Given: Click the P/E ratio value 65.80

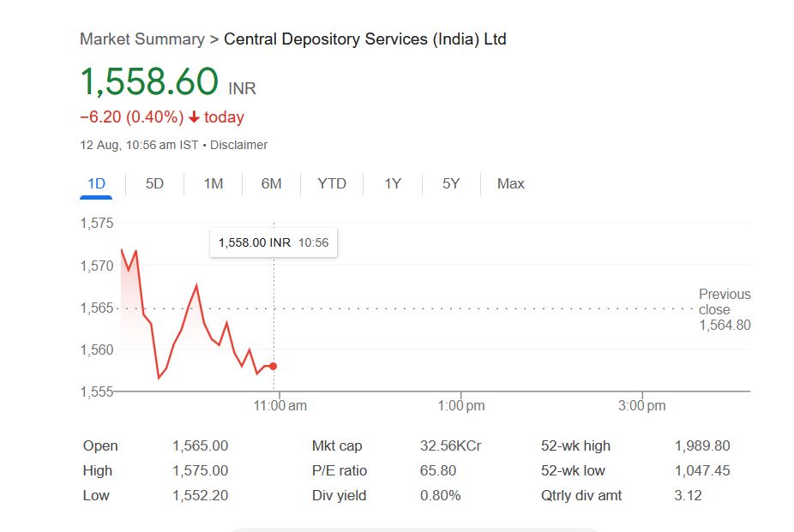Looking at the screenshot, I should point(438,470).
